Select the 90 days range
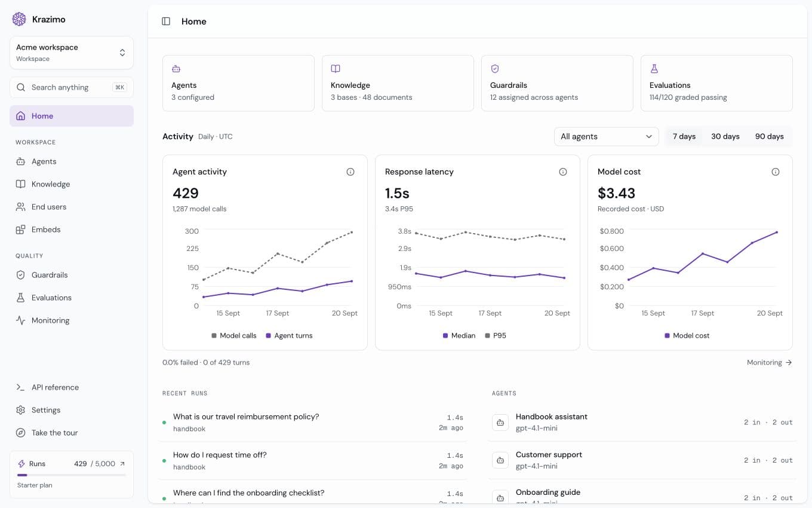 pos(770,136)
